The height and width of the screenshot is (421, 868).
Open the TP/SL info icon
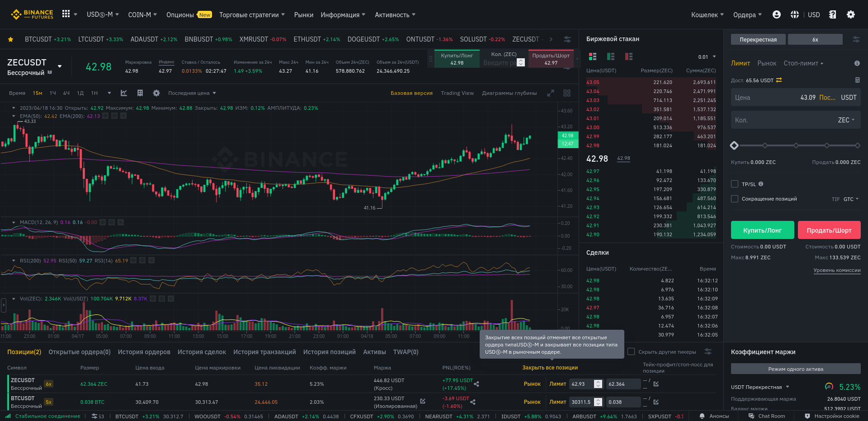pyautogui.click(x=761, y=184)
